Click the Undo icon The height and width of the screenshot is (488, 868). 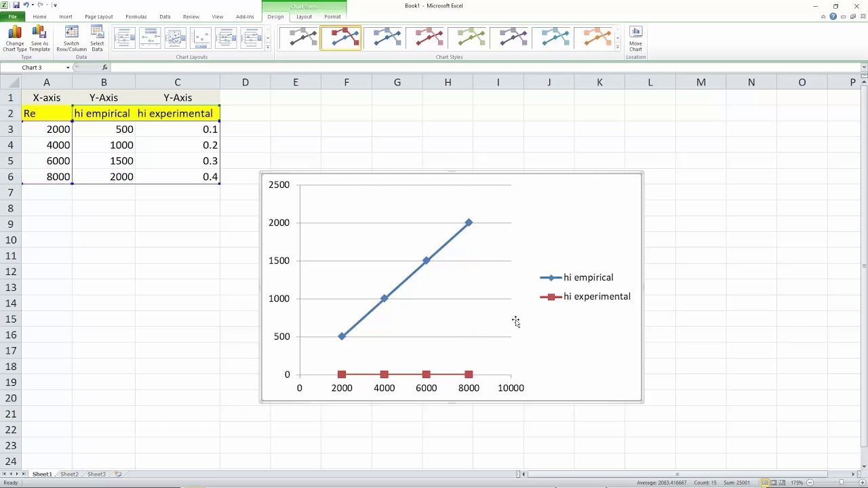click(x=26, y=5)
